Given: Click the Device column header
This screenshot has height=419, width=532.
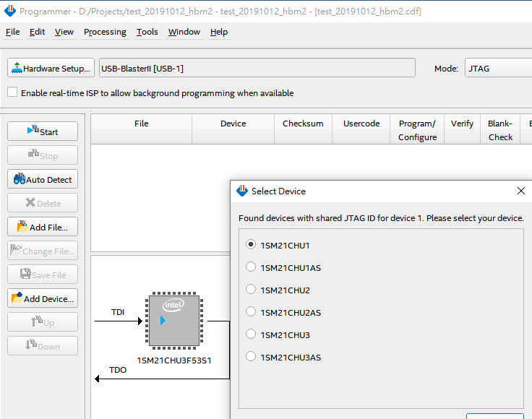Looking at the screenshot, I should 233,129.
